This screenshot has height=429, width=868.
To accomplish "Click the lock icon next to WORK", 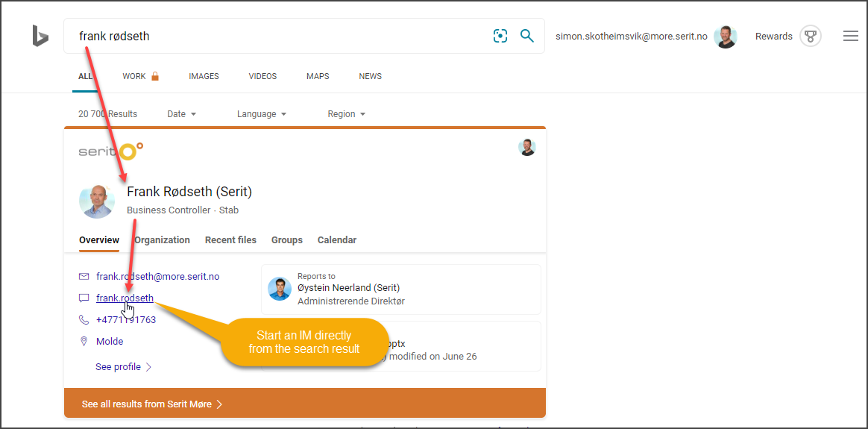I will [155, 76].
